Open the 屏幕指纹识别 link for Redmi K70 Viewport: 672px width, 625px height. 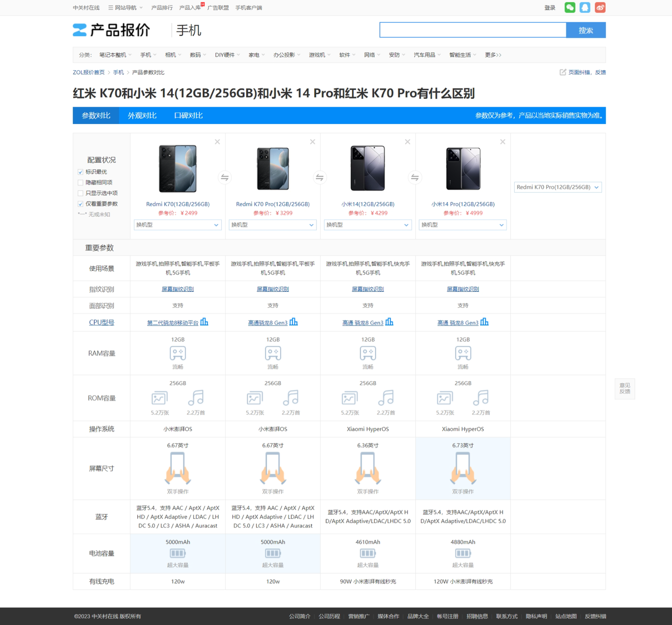point(177,289)
